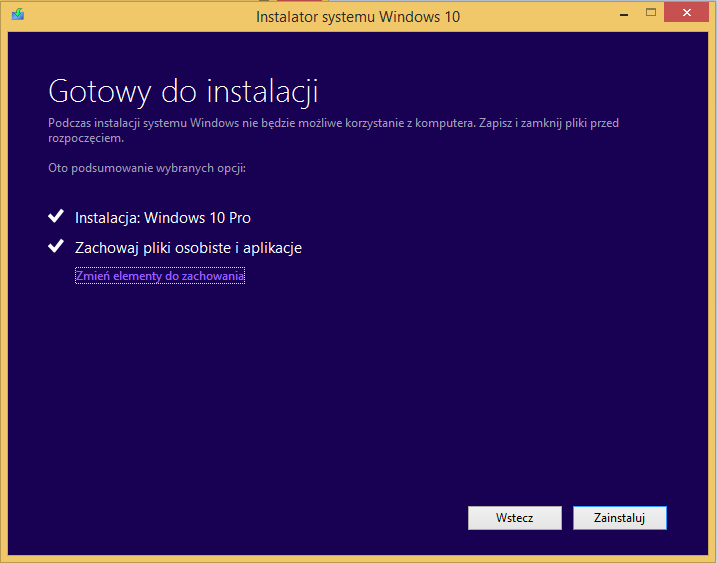Click the 'Oto podsumowanie wybranych opcji' line
This screenshot has height=563, width=717.
tap(147, 168)
